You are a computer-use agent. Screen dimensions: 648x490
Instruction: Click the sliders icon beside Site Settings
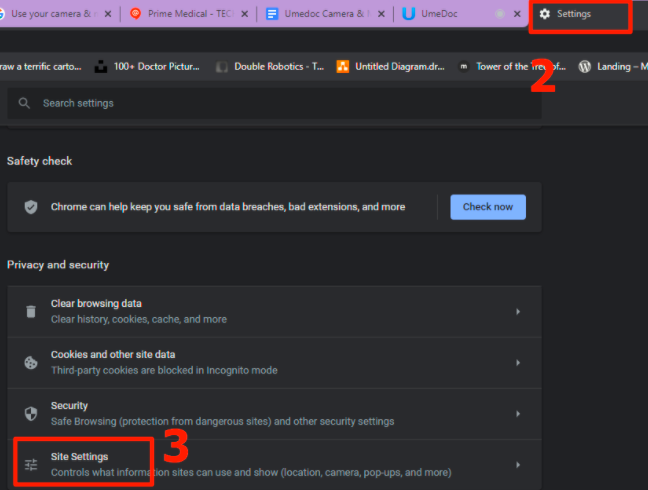click(31, 464)
